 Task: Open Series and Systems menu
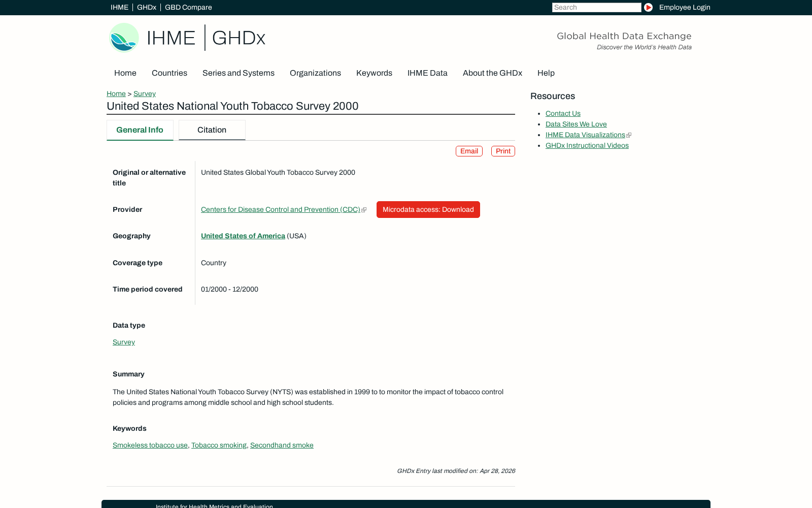click(239, 73)
